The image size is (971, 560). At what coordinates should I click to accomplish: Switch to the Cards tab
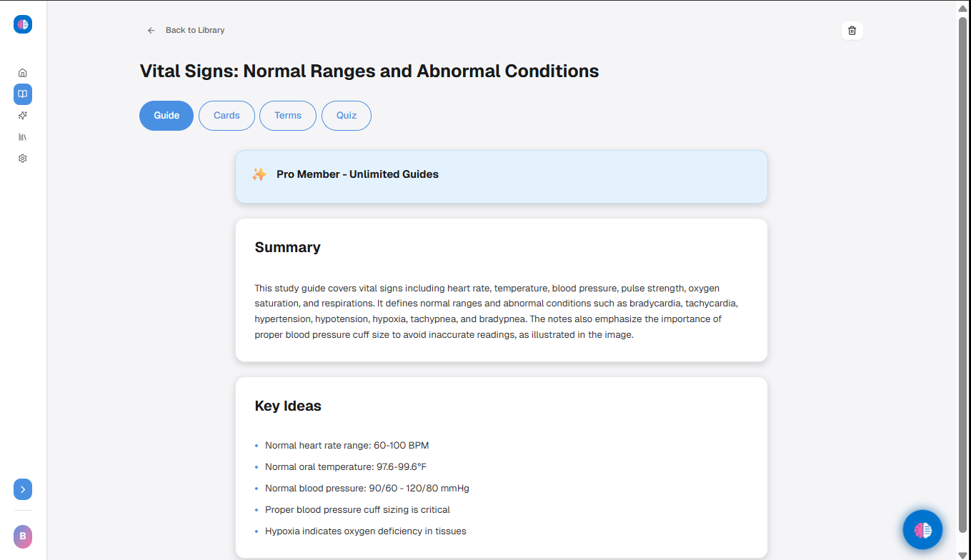tap(226, 115)
